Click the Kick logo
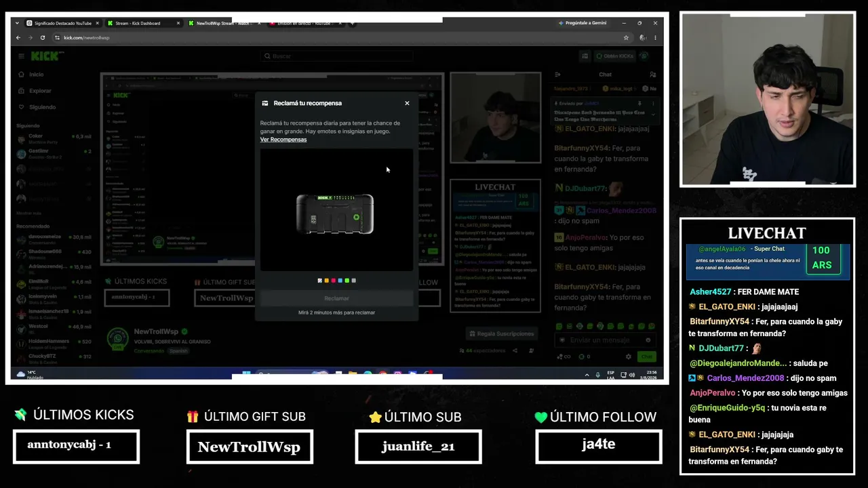Viewport: 868px width, 488px height. coord(47,56)
